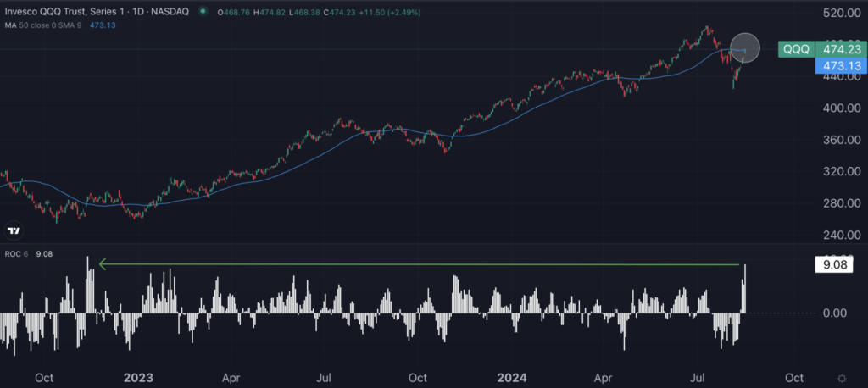
Task: Click the QQQ symbol price tag
Action: coord(795,49)
